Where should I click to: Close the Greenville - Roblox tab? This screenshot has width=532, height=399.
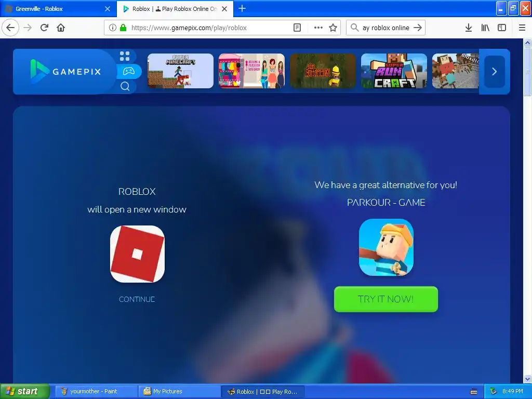pos(108,9)
